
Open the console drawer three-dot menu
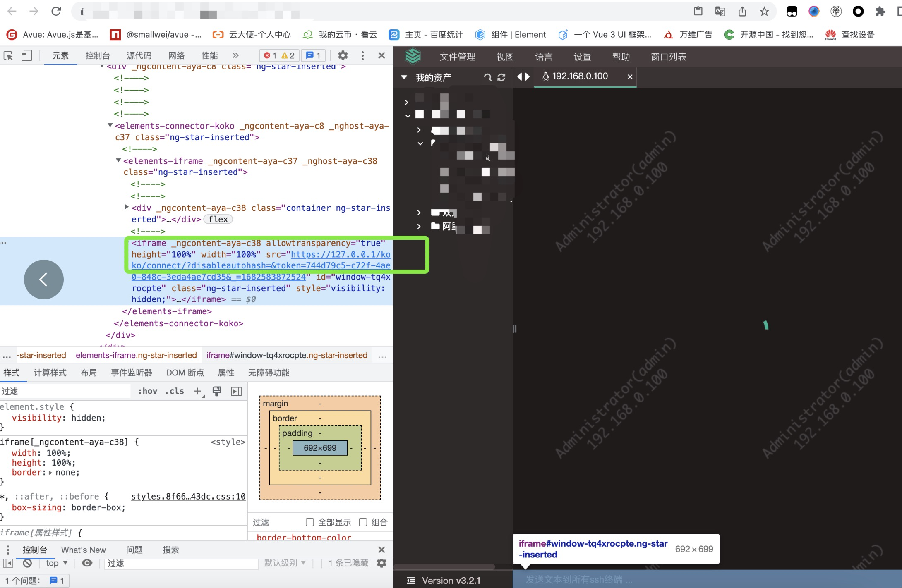[8, 550]
